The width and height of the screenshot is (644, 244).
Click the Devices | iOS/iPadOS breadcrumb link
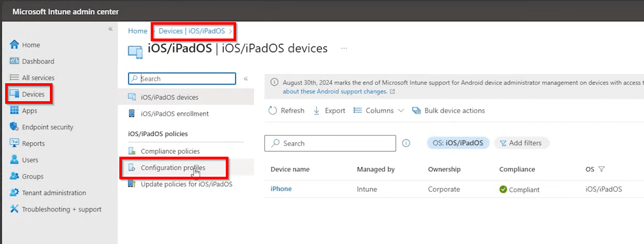click(191, 31)
